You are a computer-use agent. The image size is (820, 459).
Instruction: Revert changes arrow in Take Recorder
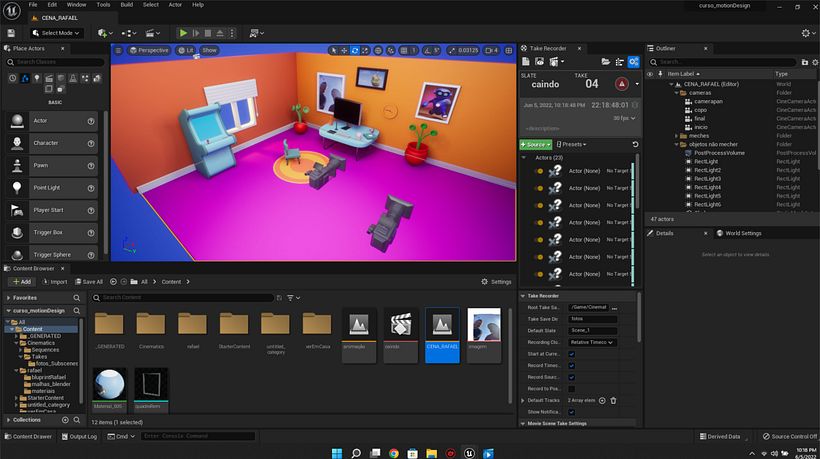click(635, 144)
